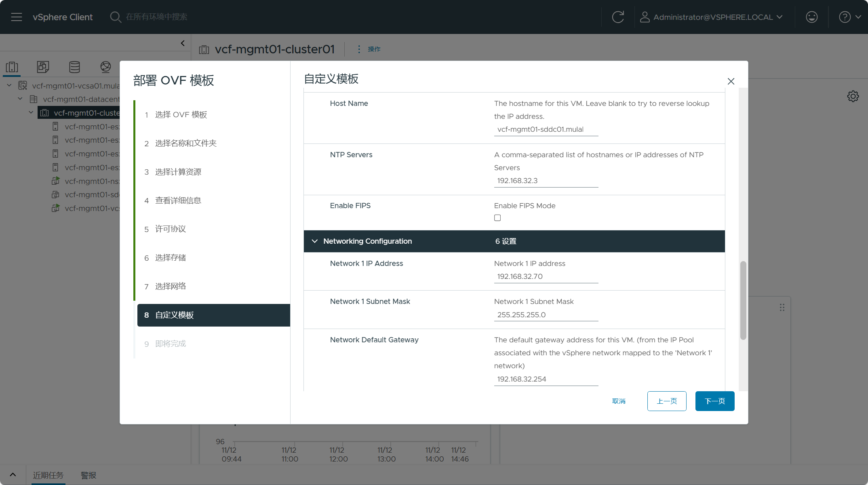Enable FIPS Mode checkbox
The width and height of the screenshot is (868, 485).
pos(497,218)
